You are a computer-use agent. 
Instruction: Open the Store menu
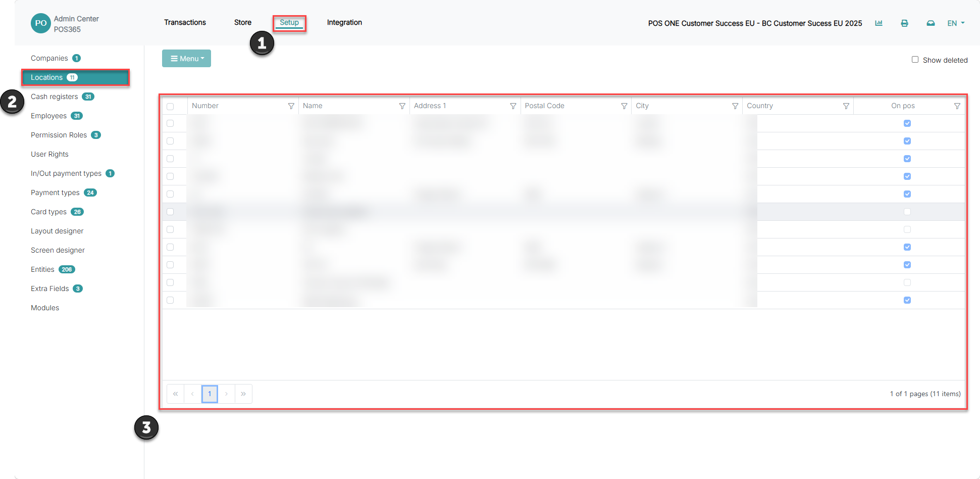tap(243, 22)
